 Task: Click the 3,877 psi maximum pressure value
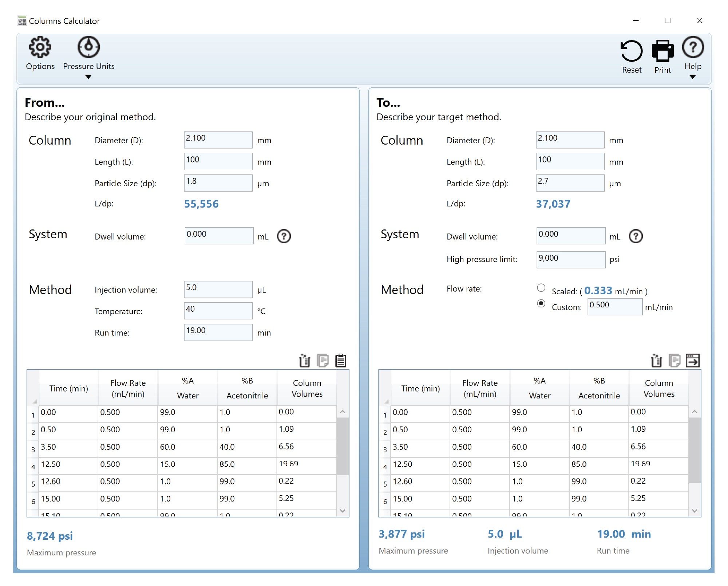(x=401, y=534)
